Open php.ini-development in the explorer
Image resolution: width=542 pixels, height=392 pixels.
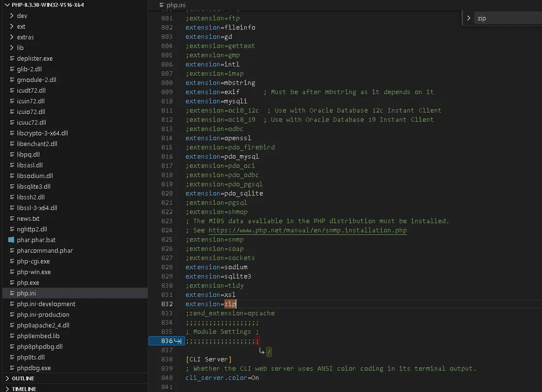point(46,304)
